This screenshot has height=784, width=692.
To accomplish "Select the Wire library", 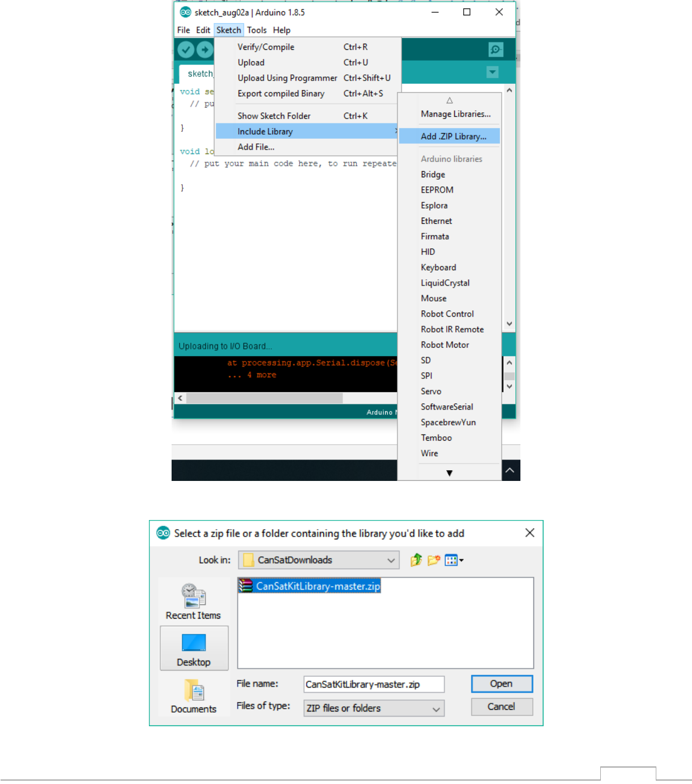I will tap(450, 453).
